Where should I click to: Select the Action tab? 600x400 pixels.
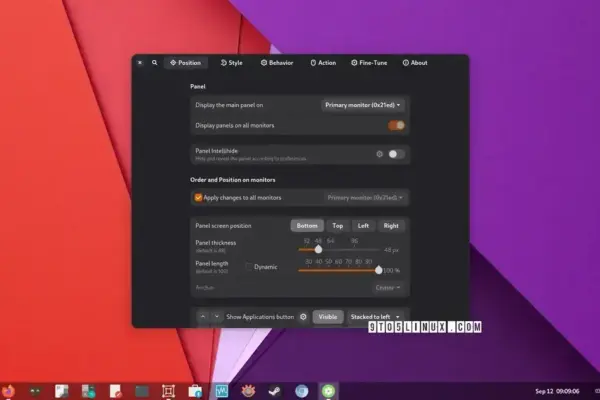click(323, 63)
